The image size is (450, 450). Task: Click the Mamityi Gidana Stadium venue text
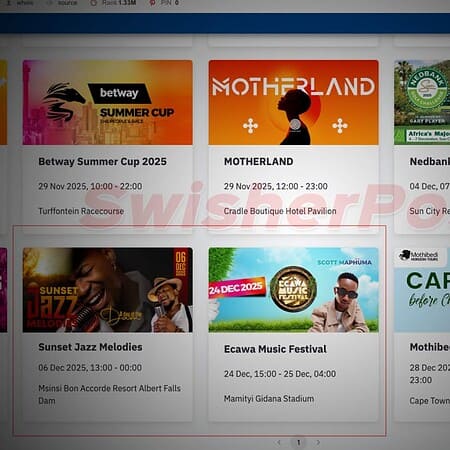pyautogui.click(x=269, y=399)
